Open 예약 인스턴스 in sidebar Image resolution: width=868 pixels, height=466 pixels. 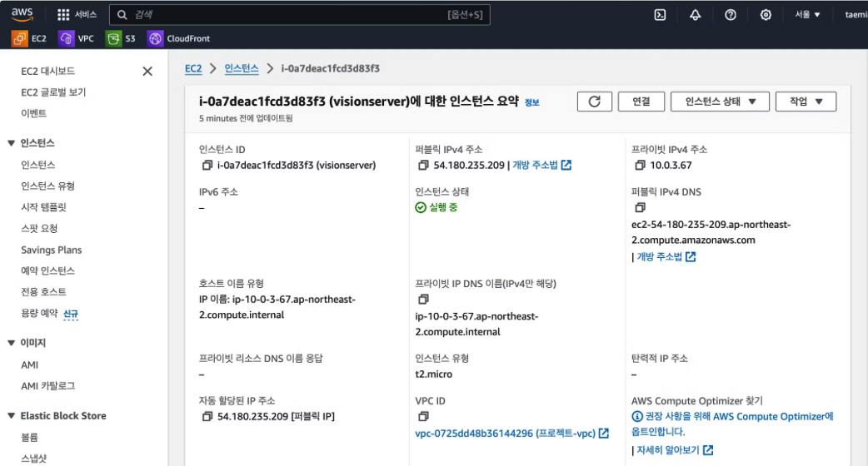[47, 270]
